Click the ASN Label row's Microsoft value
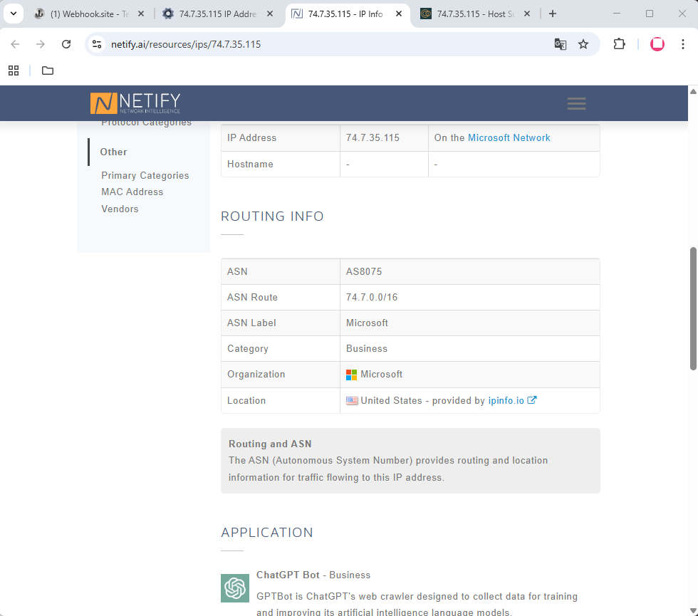 [367, 323]
